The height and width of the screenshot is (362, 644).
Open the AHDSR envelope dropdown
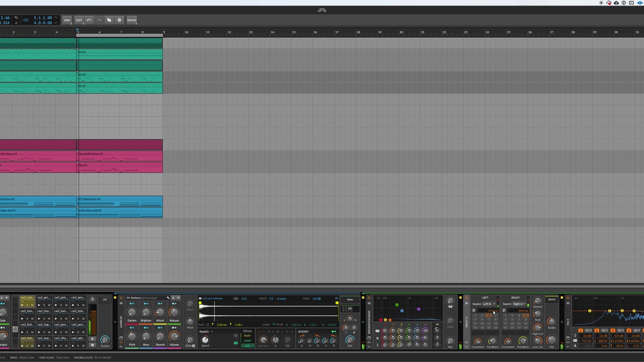click(303, 332)
